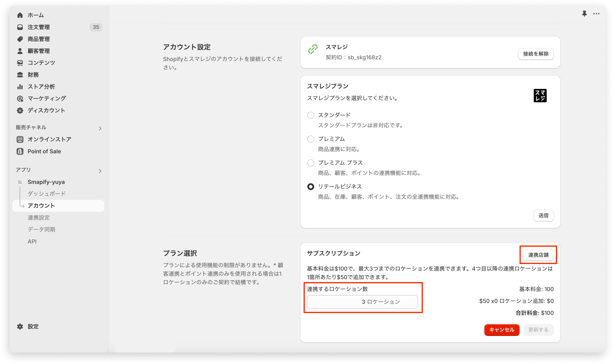Pin the app with the pin icon
This screenshot has width=613, height=364.
click(584, 14)
